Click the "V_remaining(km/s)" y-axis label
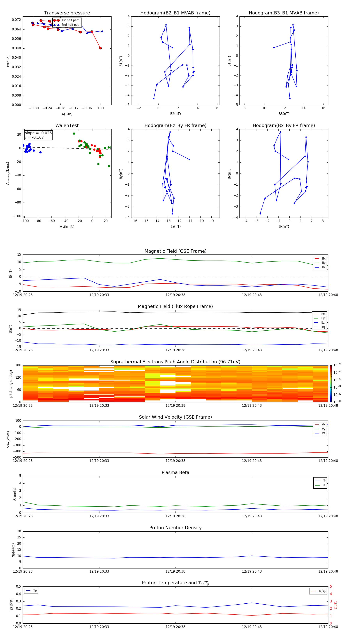 point(8,173)
